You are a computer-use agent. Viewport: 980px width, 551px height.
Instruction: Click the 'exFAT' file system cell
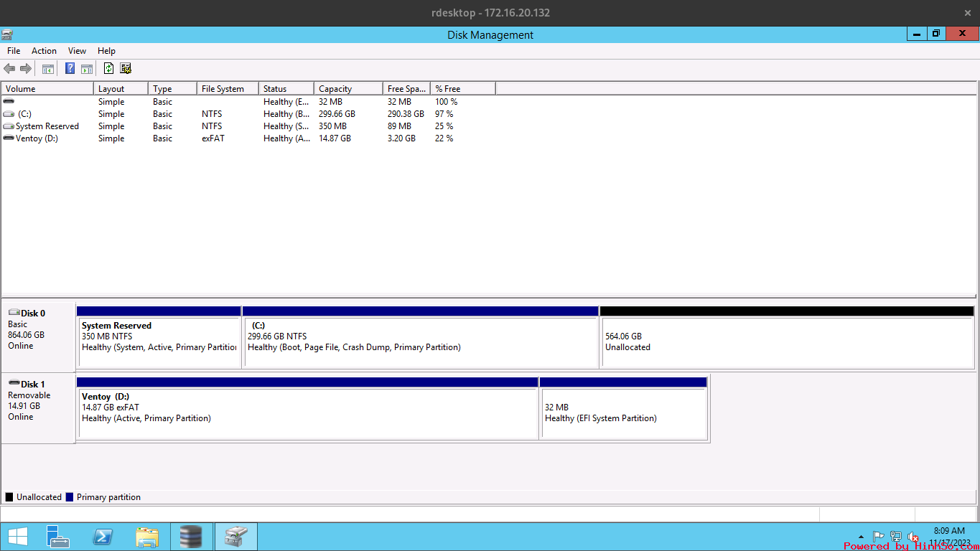(x=213, y=138)
